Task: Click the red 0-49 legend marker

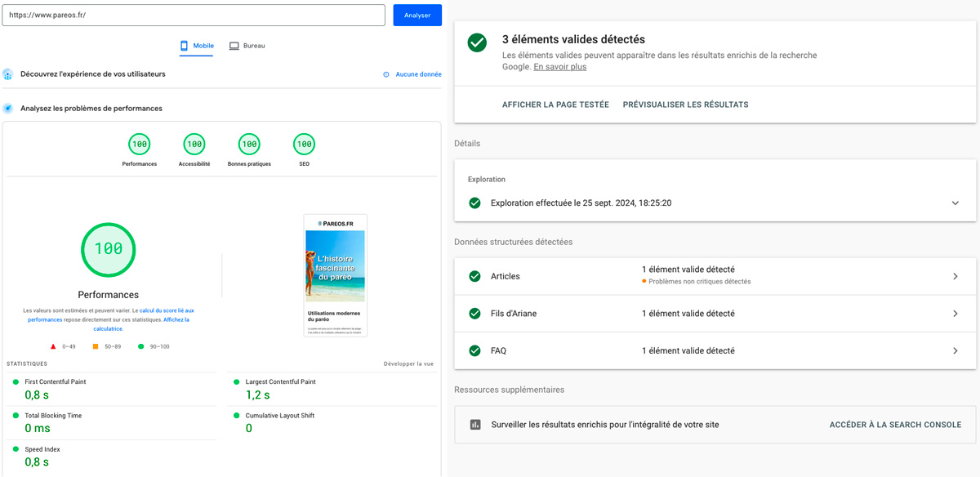Action: click(x=53, y=346)
